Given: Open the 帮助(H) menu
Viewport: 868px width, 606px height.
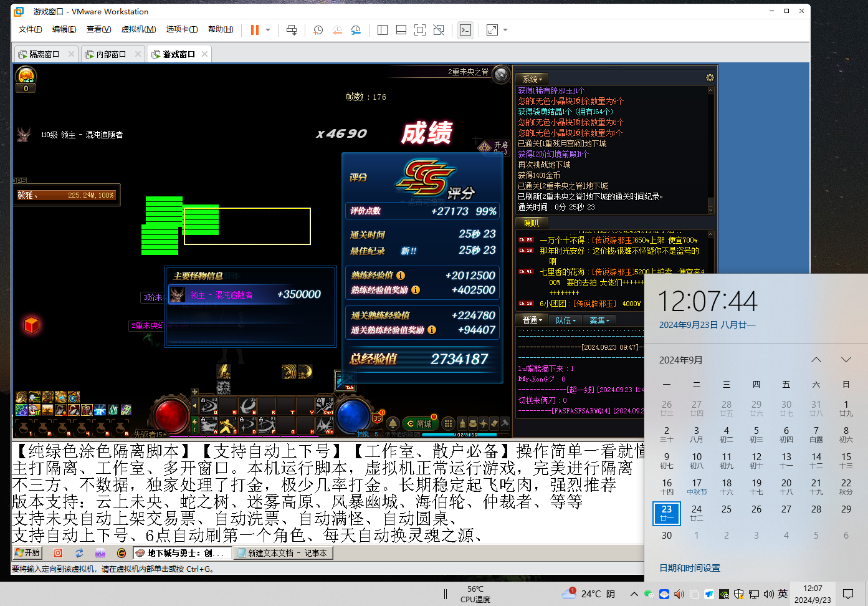Looking at the screenshot, I should tap(221, 29).
